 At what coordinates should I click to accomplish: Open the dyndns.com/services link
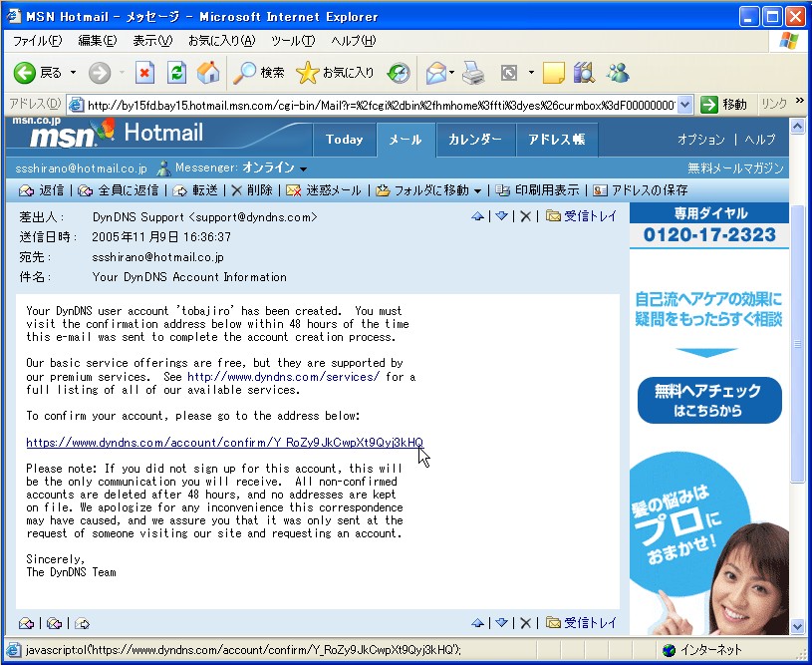click(283, 377)
